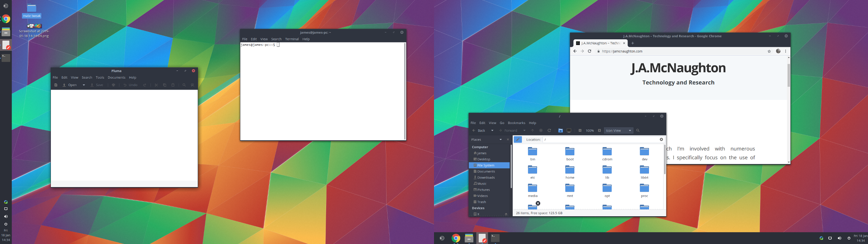The image size is (868, 244).
Task: Click the new document icon in Pluma
Action: click(56, 85)
